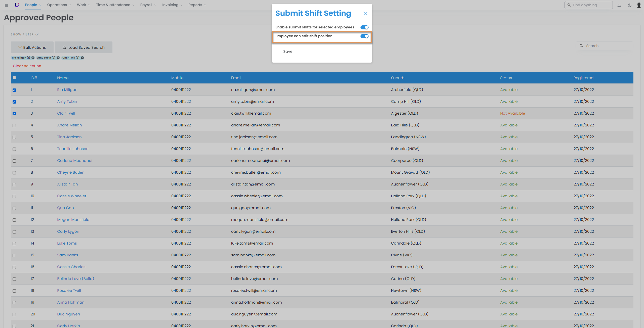This screenshot has width=644, height=328.
Task: Expand the Show Filter section
Action: click(x=24, y=34)
